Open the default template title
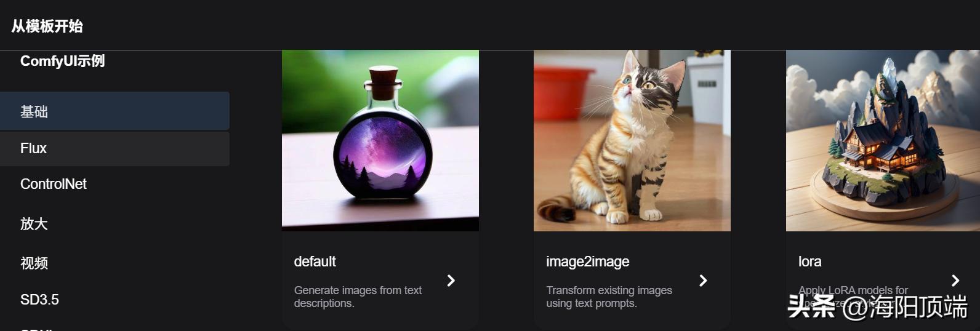Screen dimensions: 980x331 coord(315,261)
